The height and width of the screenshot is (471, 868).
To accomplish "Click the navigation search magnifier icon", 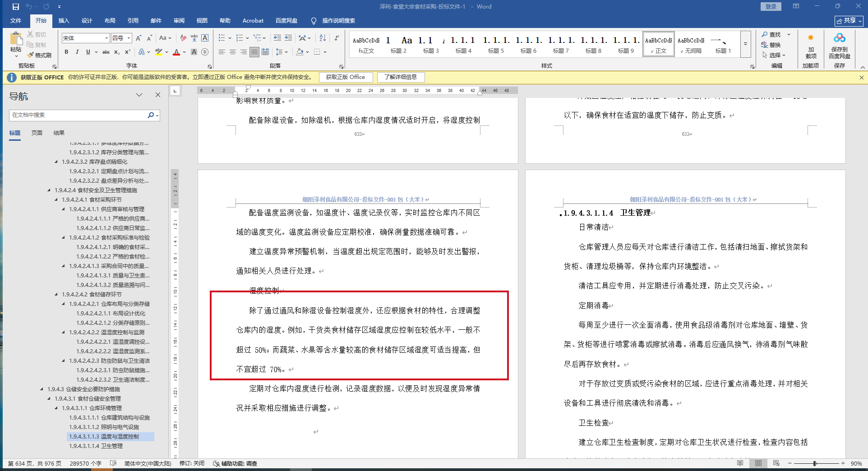I will point(151,115).
